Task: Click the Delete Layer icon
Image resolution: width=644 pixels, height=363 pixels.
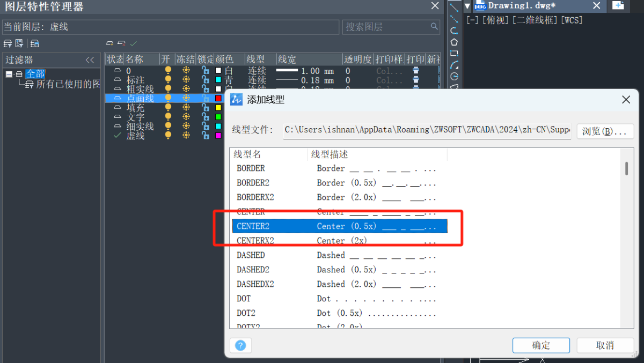Action: pos(122,43)
